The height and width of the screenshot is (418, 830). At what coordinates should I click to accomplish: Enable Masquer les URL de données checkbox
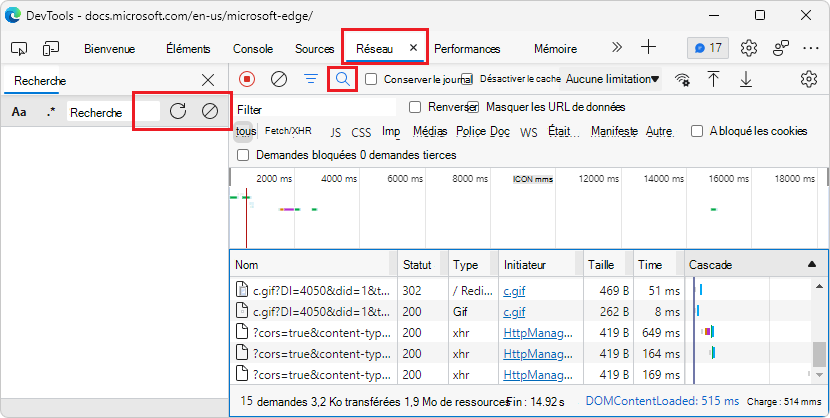click(x=473, y=107)
